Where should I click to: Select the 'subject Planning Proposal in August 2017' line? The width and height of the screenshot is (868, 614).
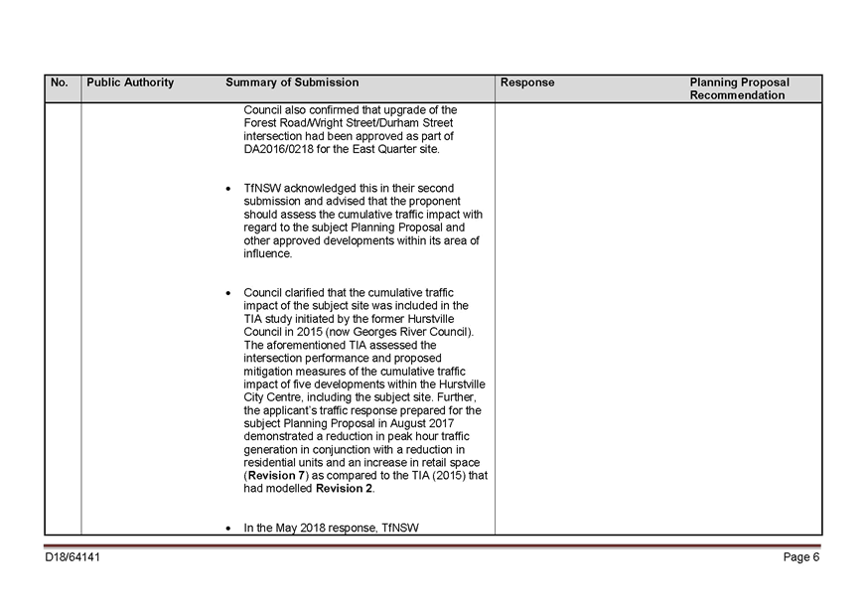[349, 423]
